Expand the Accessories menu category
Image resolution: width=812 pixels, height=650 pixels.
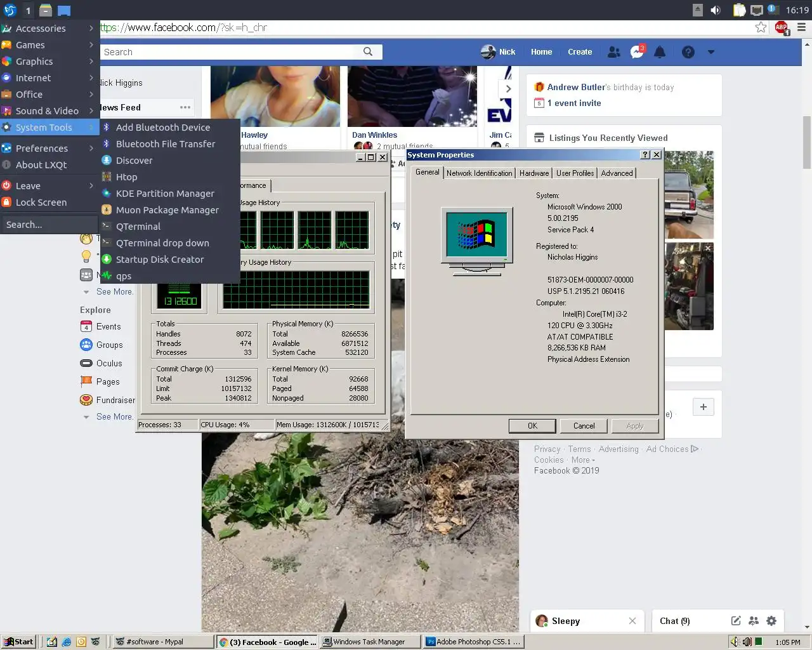coord(49,29)
